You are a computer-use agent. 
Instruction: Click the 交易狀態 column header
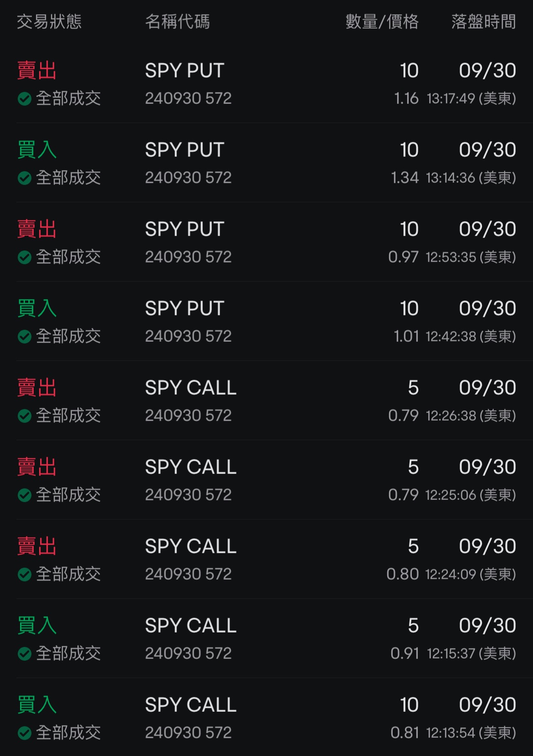pos(49,21)
